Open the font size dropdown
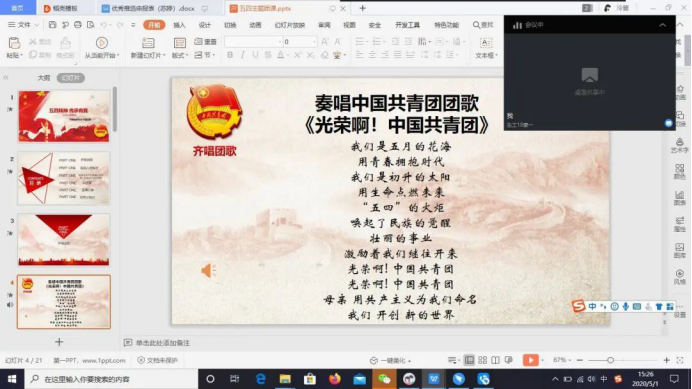This screenshot has width=692, height=389. [314, 42]
